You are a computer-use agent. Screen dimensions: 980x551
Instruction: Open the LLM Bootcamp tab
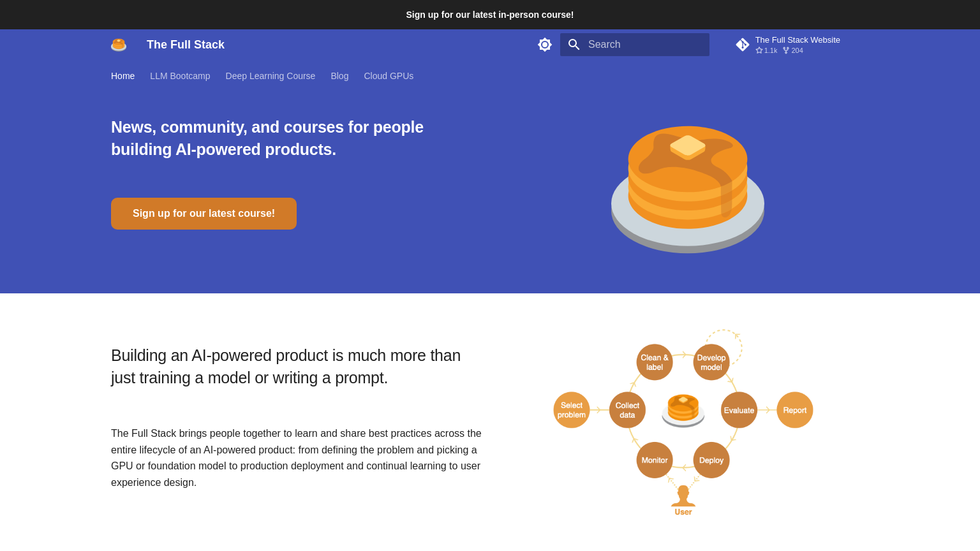[x=180, y=76]
